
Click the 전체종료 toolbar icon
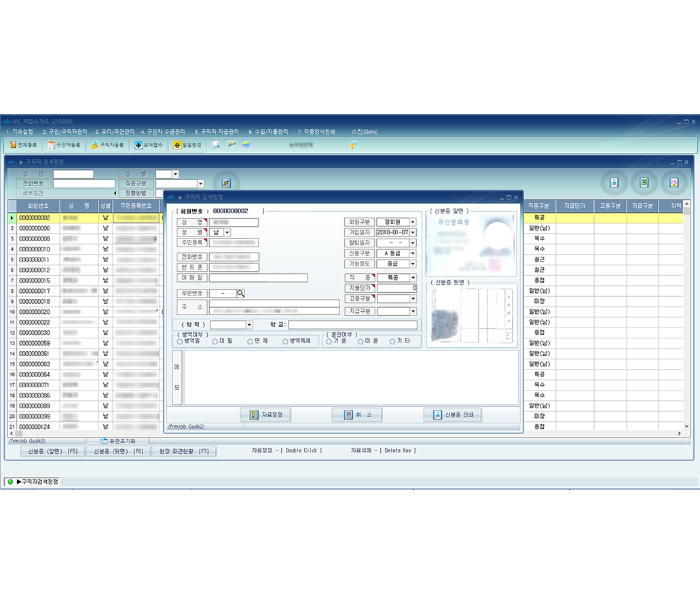[14, 145]
